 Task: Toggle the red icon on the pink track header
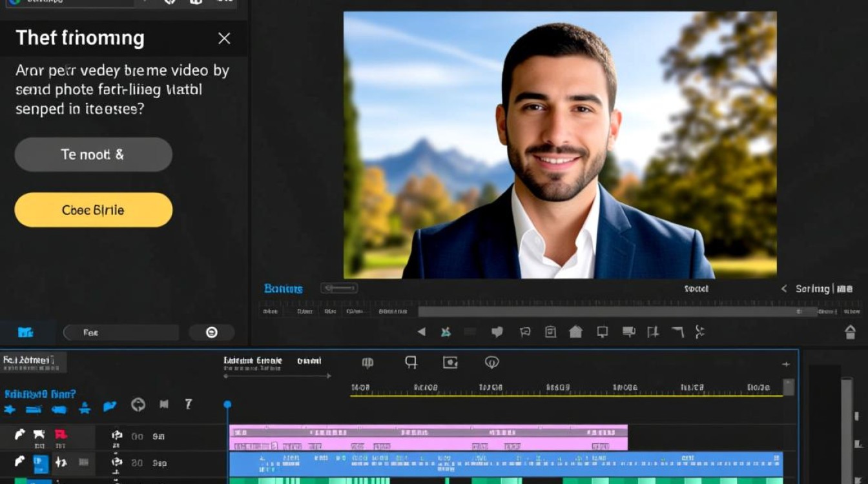point(60,434)
